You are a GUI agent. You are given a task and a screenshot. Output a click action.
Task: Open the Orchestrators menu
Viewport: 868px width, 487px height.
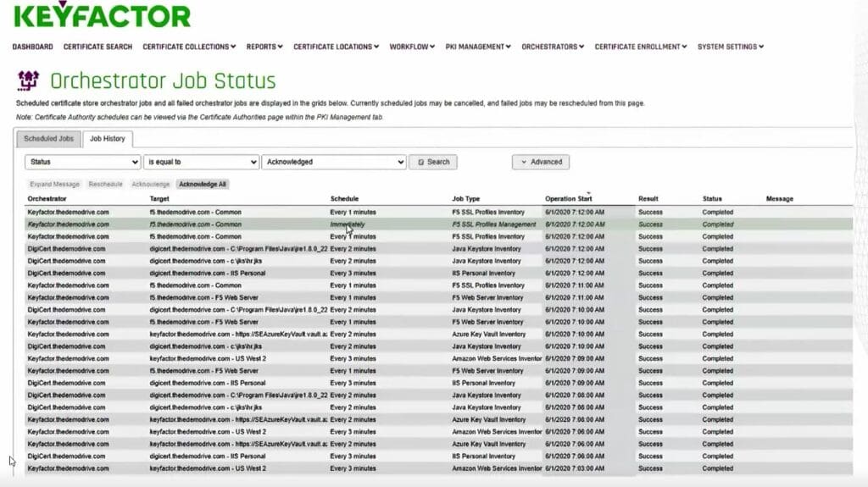tap(553, 47)
